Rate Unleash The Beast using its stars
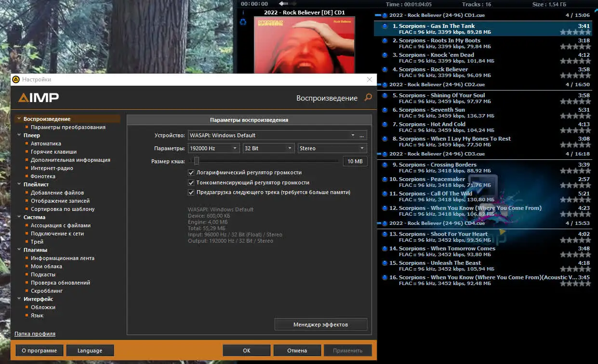The width and height of the screenshot is (598, 364). (x=575, y=269)
